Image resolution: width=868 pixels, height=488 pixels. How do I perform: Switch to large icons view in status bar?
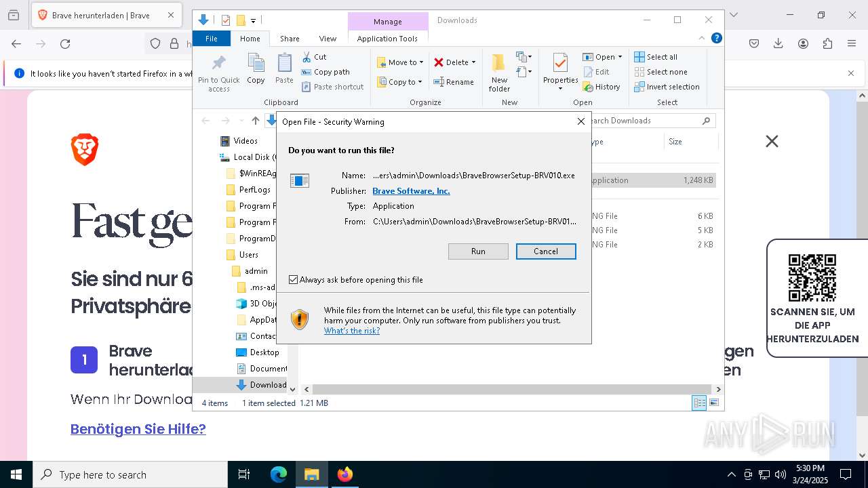tap(713, 403)
